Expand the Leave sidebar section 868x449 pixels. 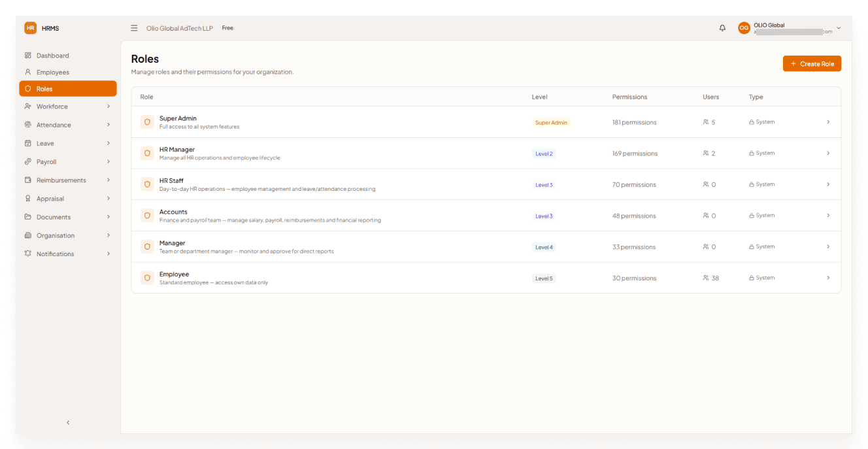(x=68, y=143)
